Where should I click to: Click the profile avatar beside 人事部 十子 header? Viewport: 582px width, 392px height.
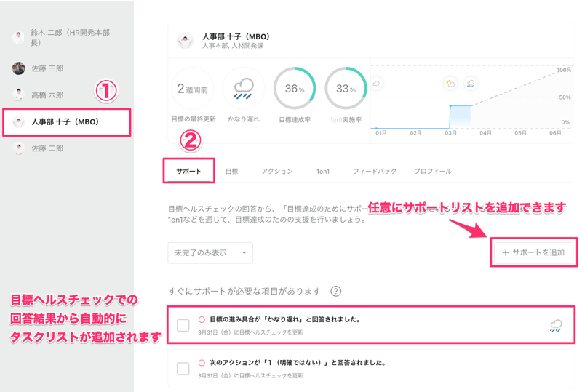point(185,41)
